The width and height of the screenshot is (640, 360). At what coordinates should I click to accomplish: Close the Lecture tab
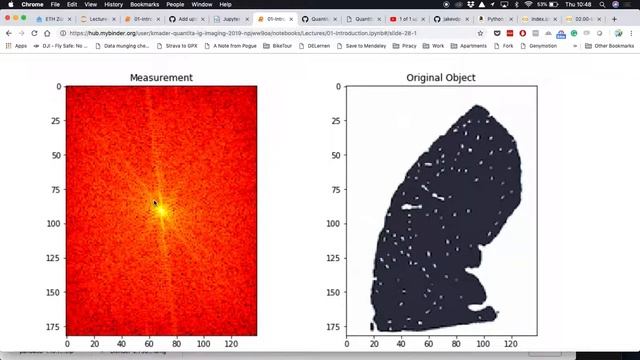(114, 19)
